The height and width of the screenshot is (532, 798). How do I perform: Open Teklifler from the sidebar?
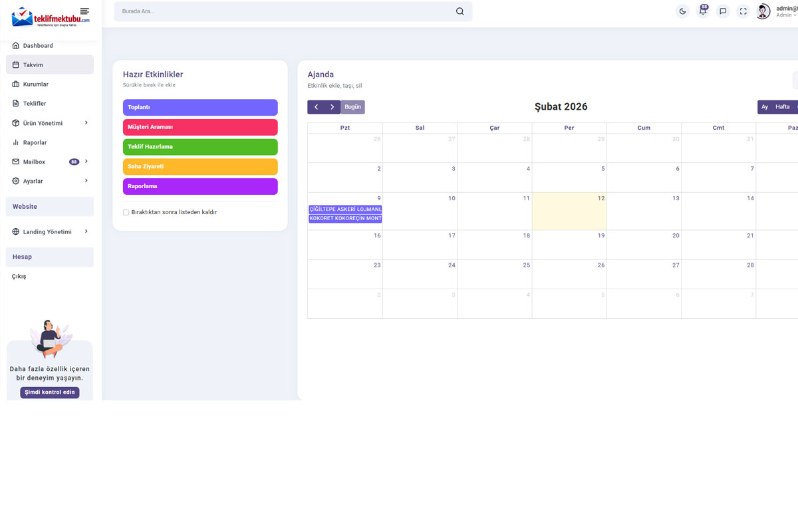point(35,104)
